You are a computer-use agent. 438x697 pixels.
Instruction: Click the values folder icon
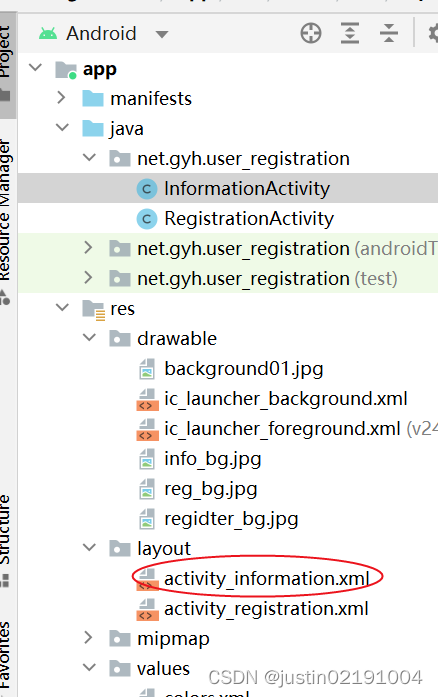(120, 668)
